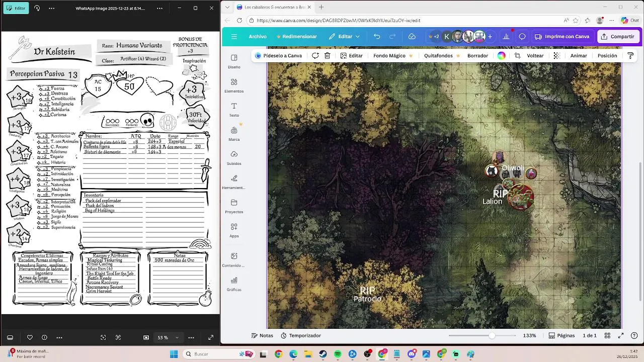Show file info in Photos viewer
This screenshot has height=362, width=644.
(x=44, y=337)
